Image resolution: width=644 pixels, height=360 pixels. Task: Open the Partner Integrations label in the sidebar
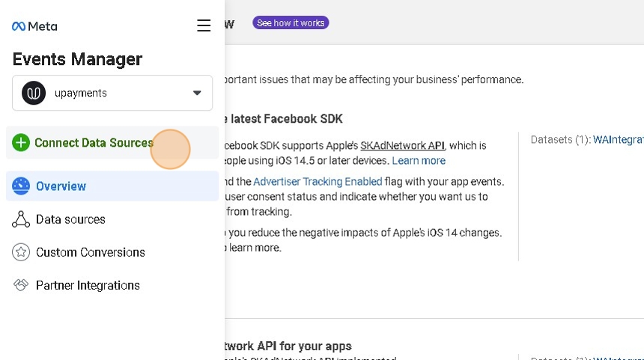point(88,285)
